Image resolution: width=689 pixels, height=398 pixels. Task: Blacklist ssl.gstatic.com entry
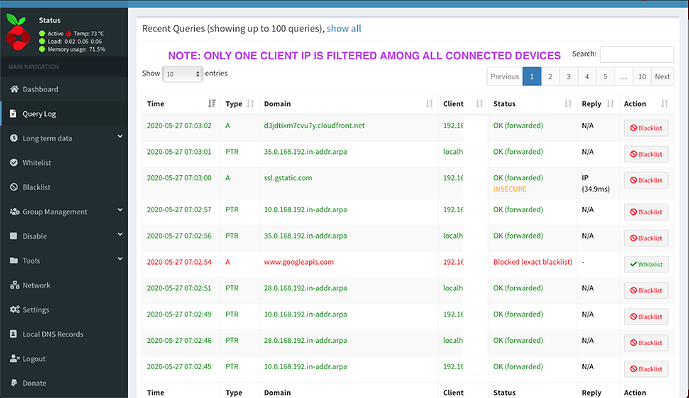point(646,180)
